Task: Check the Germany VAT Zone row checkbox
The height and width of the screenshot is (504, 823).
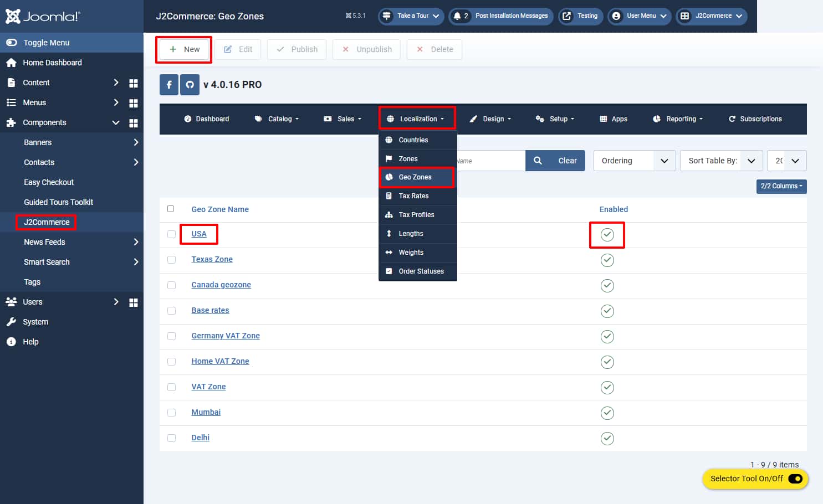Action: 171,336
